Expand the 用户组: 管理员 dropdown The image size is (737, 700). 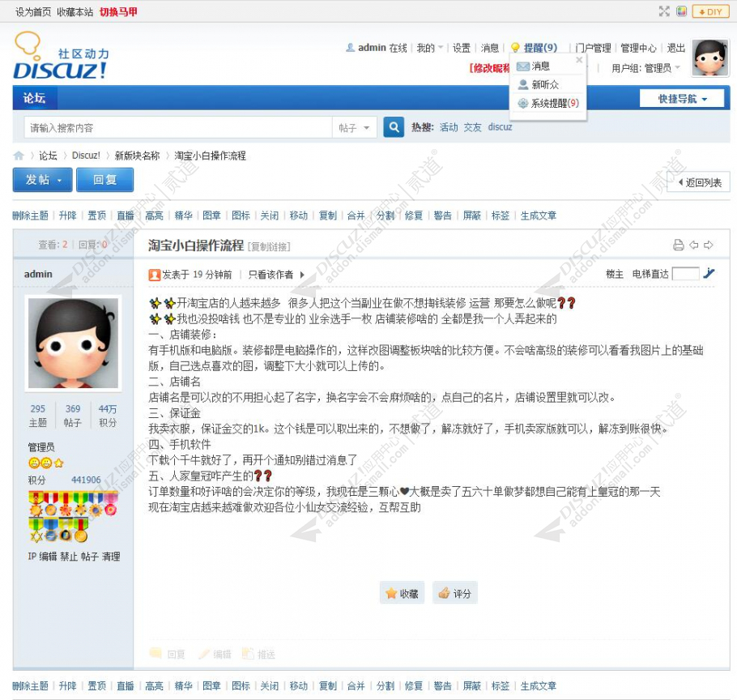tap(645, 68)
